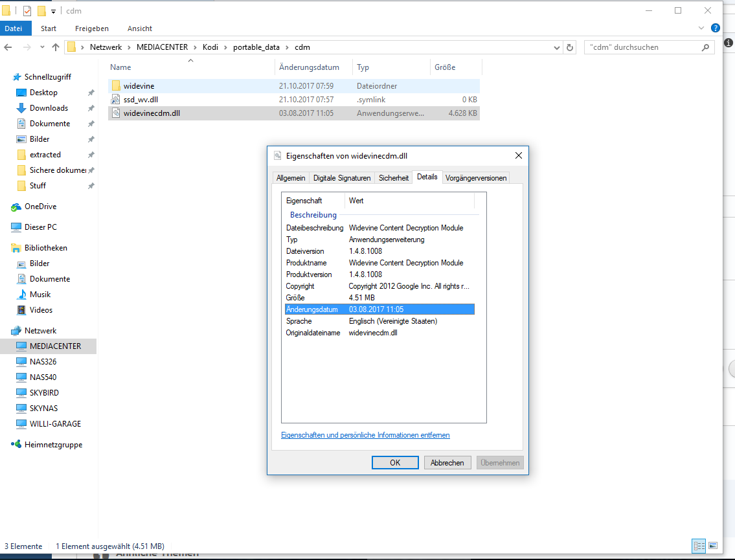Image resolution: width=735 pixels, height=560 pixels.
Task: Open recent locations dropdown arrow
Action: pos(42,47)
